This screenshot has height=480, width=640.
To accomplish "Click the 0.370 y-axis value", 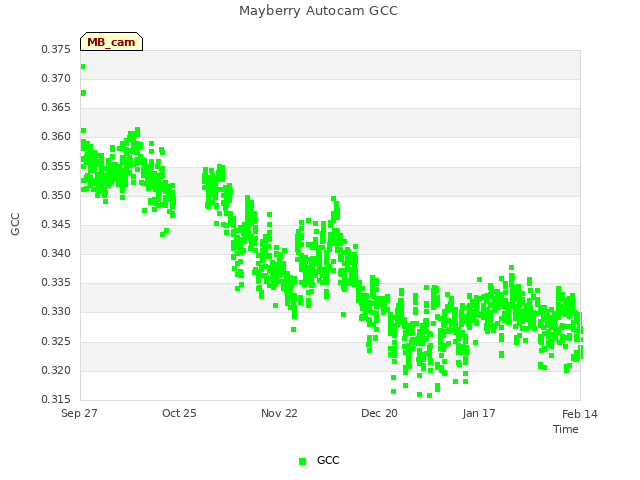I will (56, 78).
